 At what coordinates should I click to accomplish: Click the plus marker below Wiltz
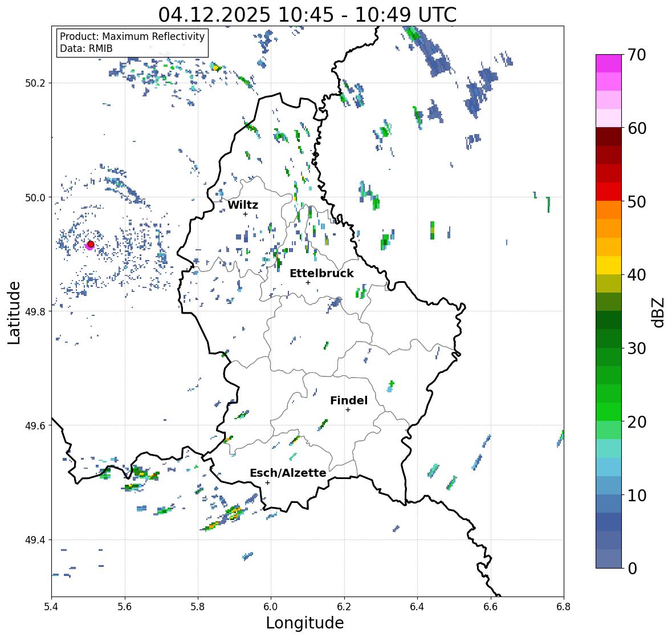pos(245,214)
